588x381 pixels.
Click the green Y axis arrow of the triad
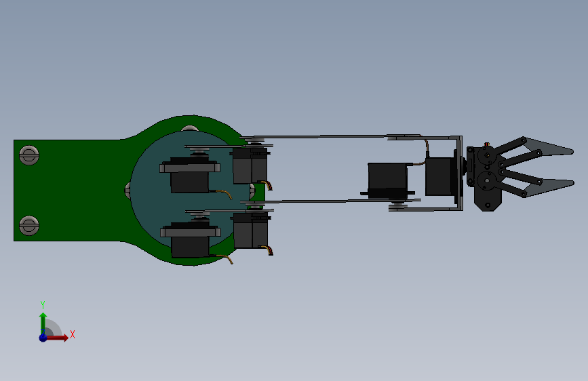(x=43, y=323)
